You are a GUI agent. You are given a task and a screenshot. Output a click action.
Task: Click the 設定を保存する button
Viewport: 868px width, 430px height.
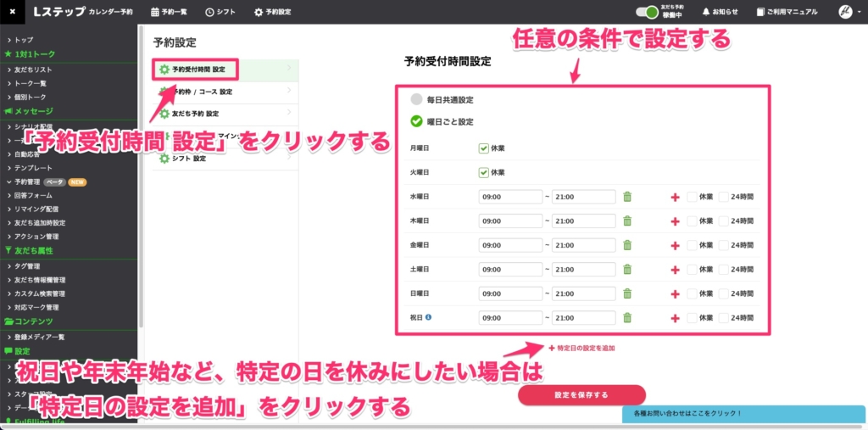[x=581, y=395]
